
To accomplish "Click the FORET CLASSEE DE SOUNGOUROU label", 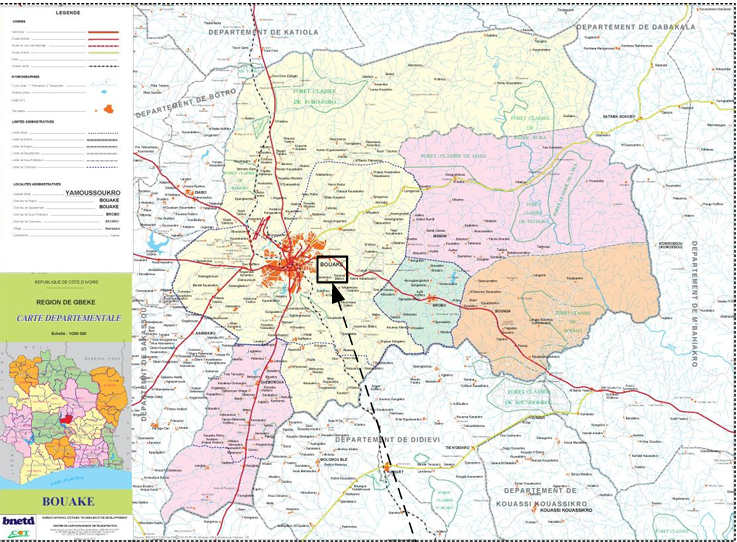I will point(528,397).
